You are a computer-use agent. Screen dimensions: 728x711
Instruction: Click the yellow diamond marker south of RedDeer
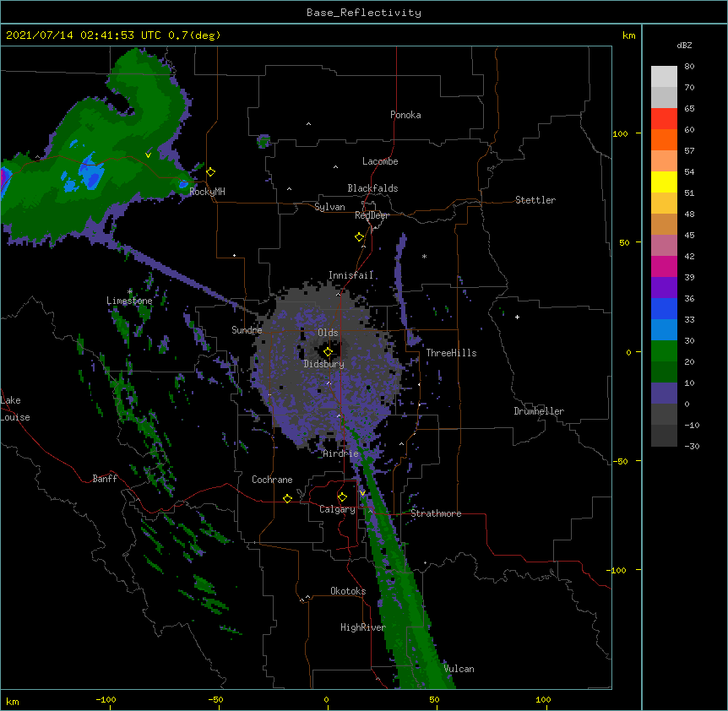(x=360, y=237)
